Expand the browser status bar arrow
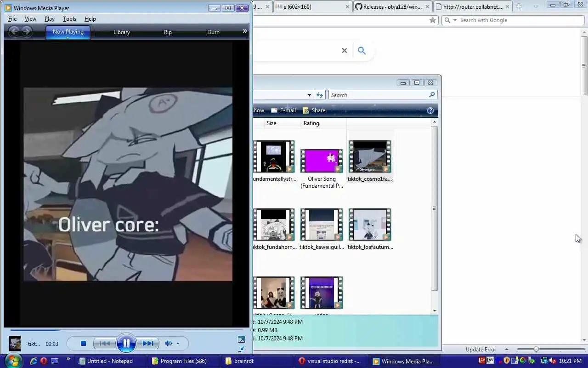 point(506,350)
